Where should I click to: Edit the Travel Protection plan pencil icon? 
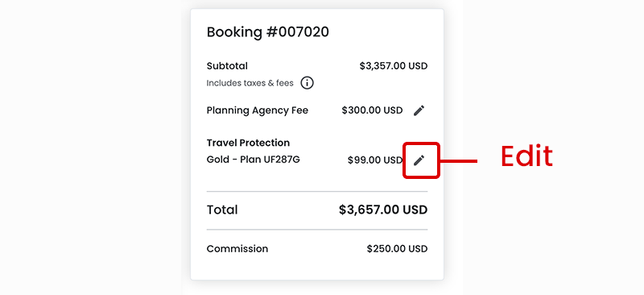point(419,160)
